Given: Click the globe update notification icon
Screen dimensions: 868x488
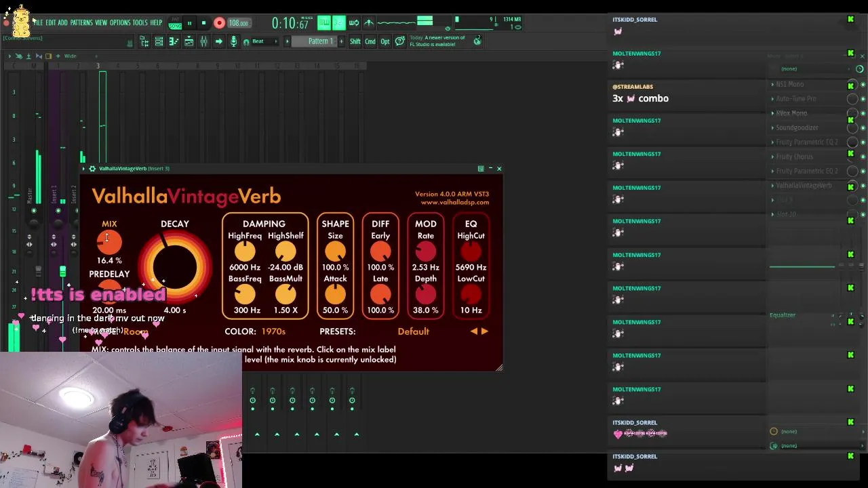Looking at the screenshot, I should pos(477,41).
